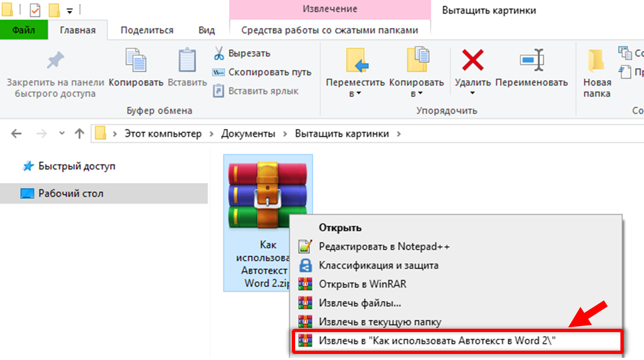Click the red Delete X icon
This screenshot has height=360, width=644.
[x=473, y=60]
